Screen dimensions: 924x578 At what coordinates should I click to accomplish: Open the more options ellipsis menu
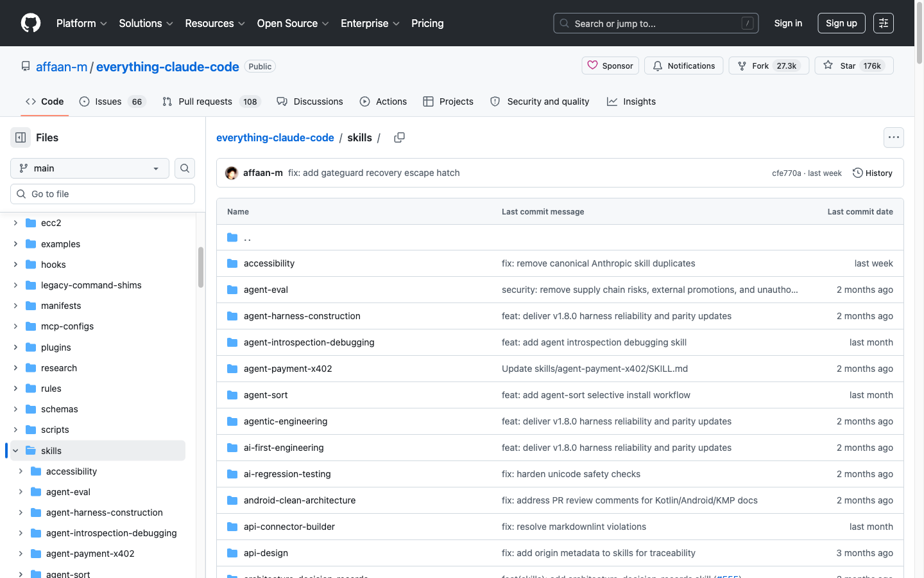pyautogui.click(x=893, y=137)
